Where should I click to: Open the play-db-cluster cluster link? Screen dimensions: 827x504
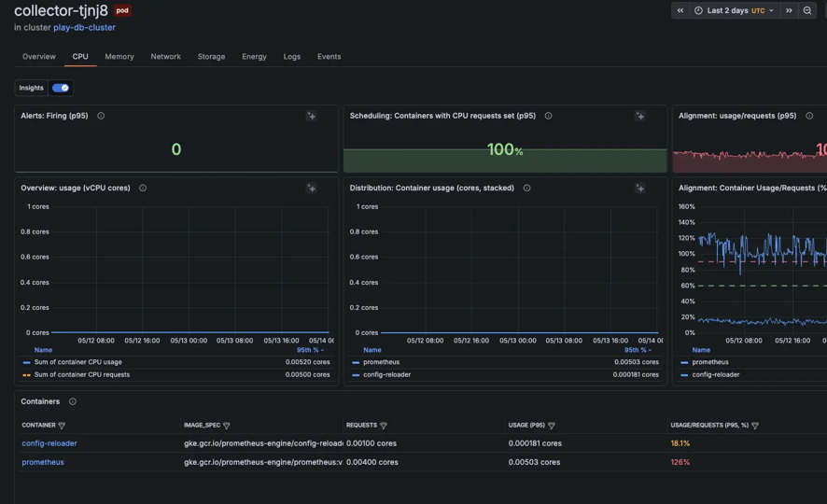[84, 27]
